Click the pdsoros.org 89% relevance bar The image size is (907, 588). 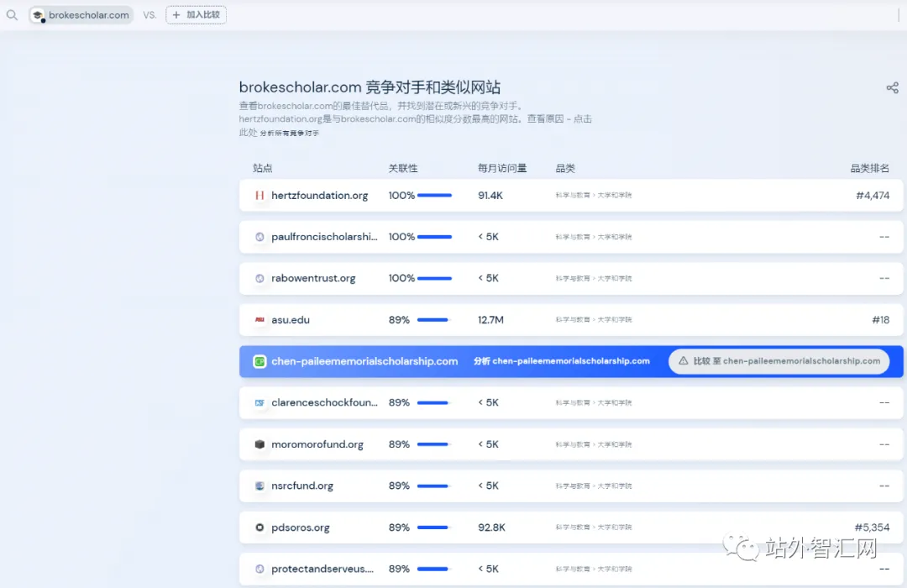(433, 528)
